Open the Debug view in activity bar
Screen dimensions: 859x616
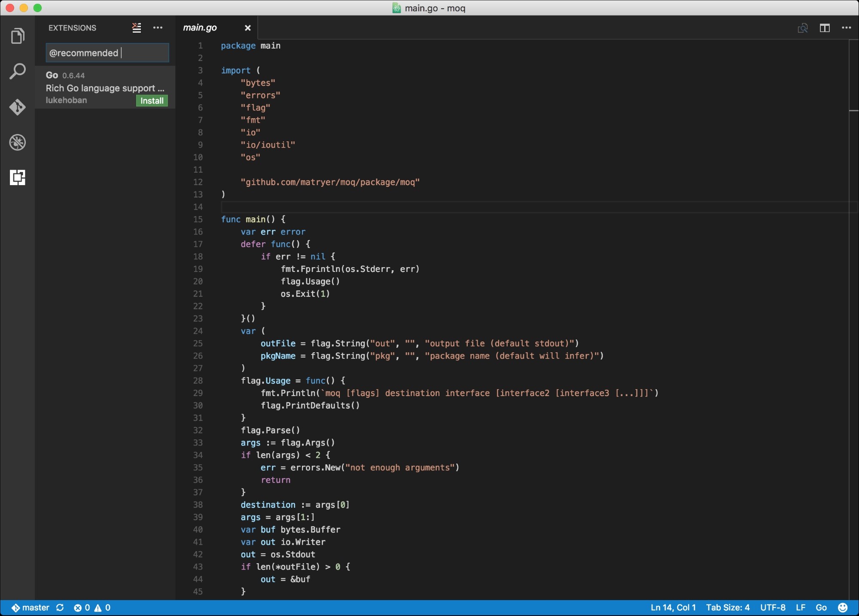point(17,142)
